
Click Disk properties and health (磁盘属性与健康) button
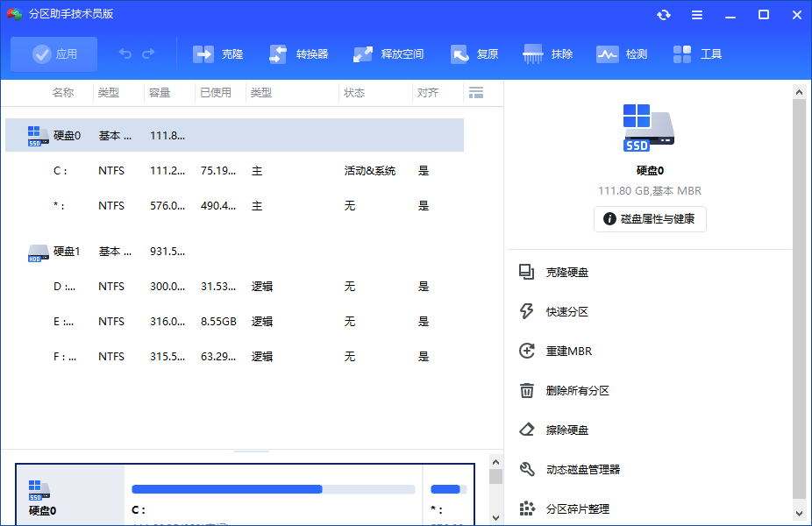pos(650,219)
